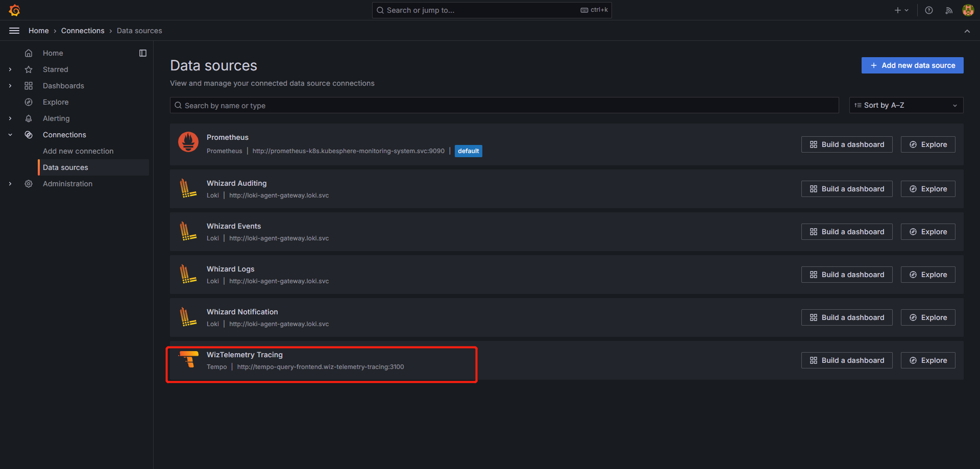The height and width of the screenshot is (469, 980).
Task: Expand the Administration sidebar section
Action: (x=10, y=183)
